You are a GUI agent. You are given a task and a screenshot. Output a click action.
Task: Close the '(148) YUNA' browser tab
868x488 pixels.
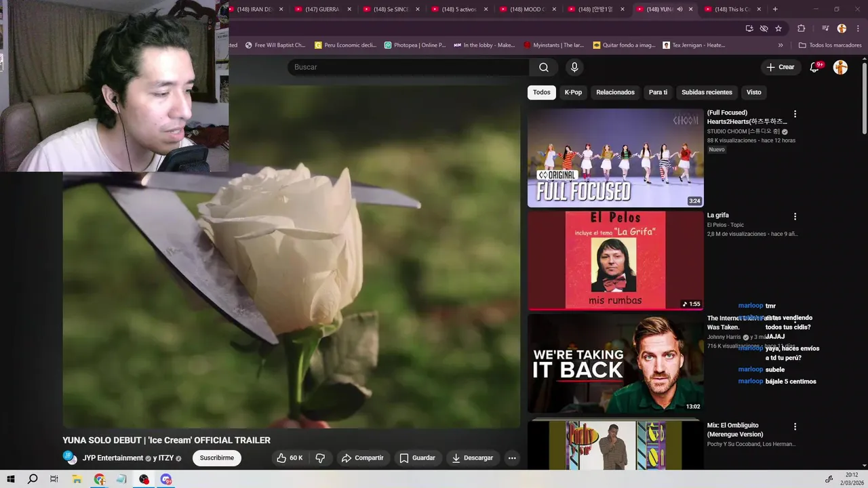[691, 9]
